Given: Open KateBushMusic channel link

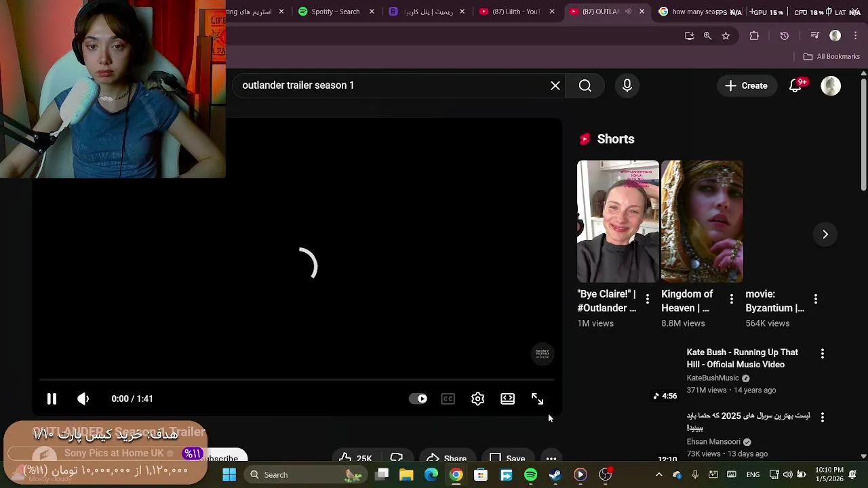Looking at the screenshot, I should point(713,378).
